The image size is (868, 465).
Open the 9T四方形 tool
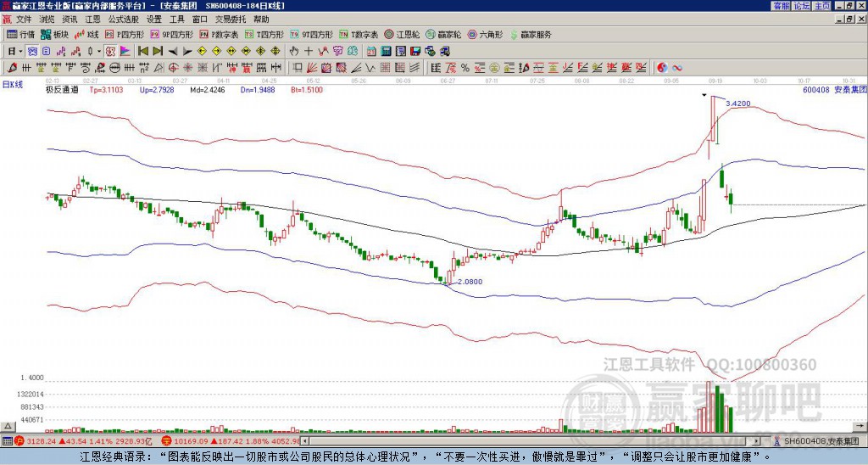[311, 34]
